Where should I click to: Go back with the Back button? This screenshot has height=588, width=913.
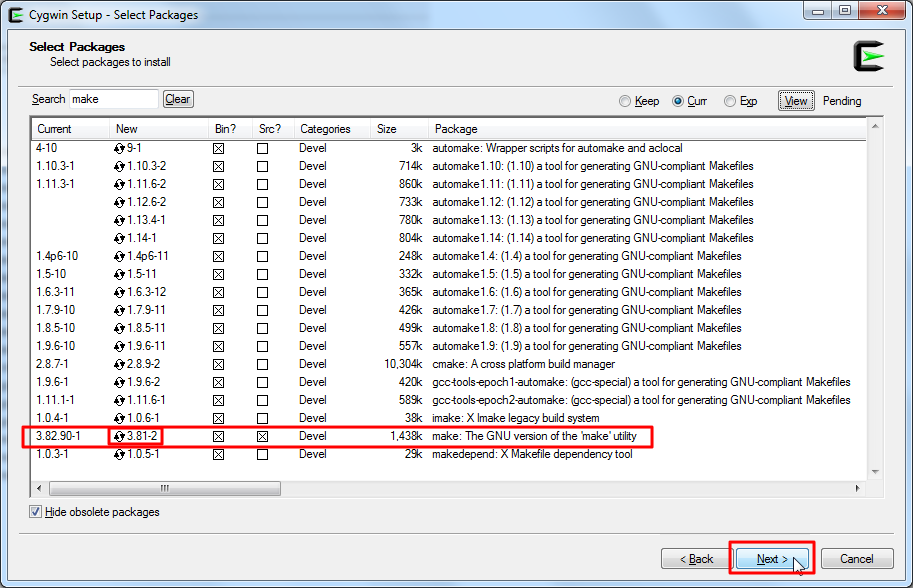[696, 559]
